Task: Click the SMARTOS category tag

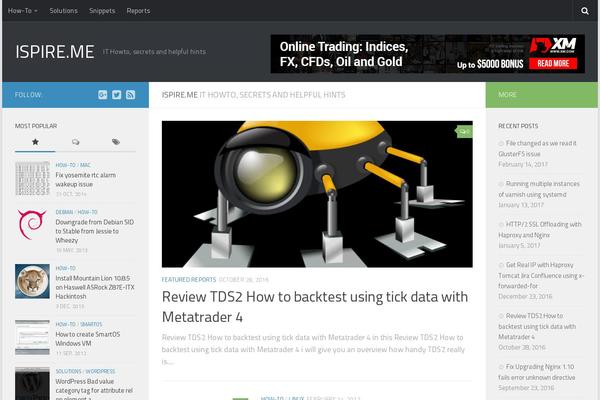Action: 91,324
